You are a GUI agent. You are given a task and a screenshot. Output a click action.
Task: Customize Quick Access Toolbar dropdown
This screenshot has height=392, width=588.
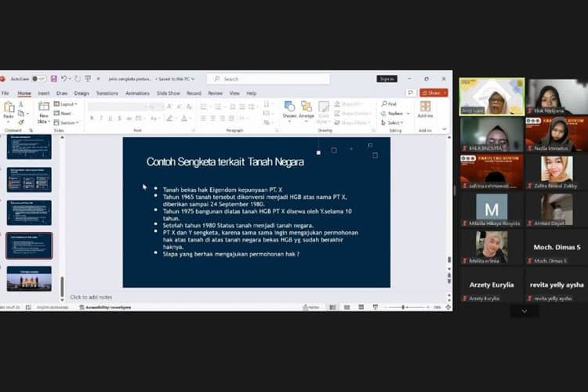pyautogui.click(x=98, y=78)
